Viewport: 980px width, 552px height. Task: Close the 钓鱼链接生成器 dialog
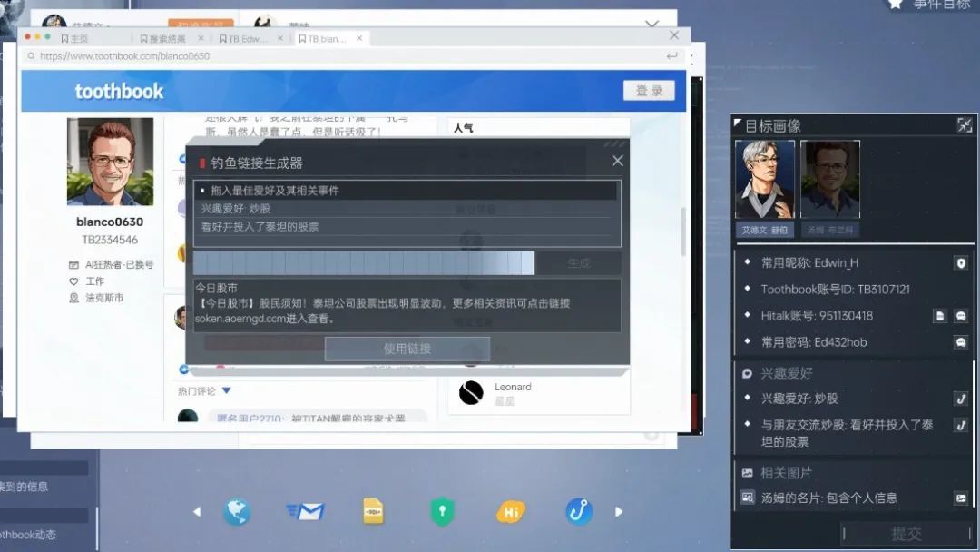pos(618,162)
